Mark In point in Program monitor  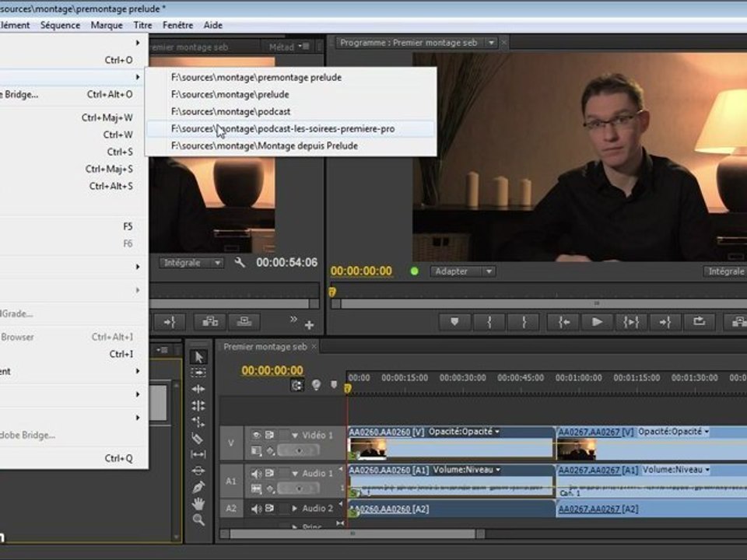coord(489,322)
